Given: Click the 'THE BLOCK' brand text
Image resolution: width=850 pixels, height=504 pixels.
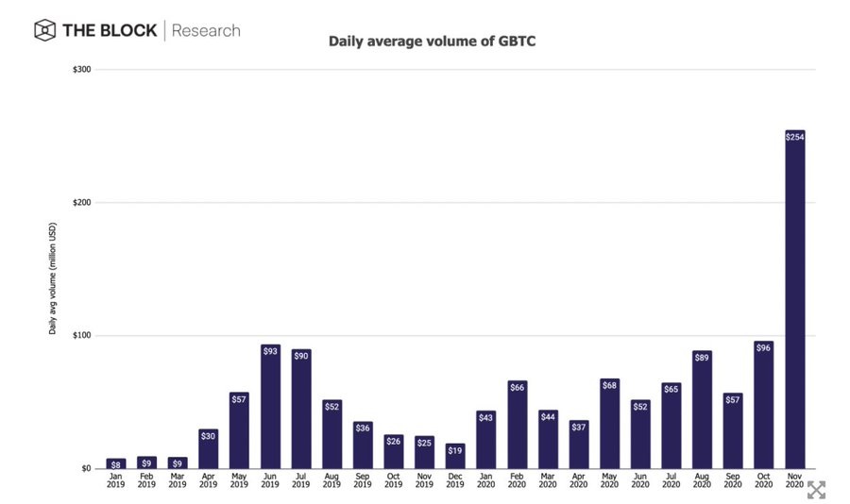Looking at the screenshot, I should pos(110,30).
